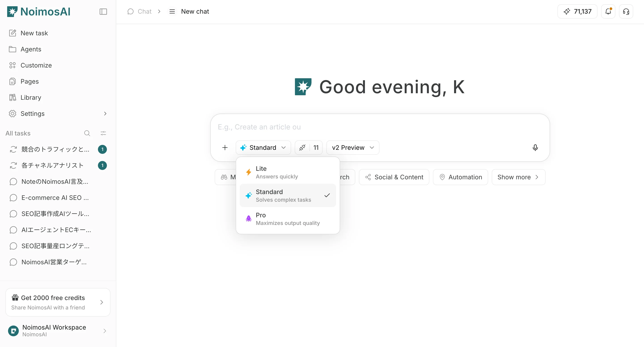The image size is (644, 347).
Task: Open notifications bell
Action: [608, 11]
